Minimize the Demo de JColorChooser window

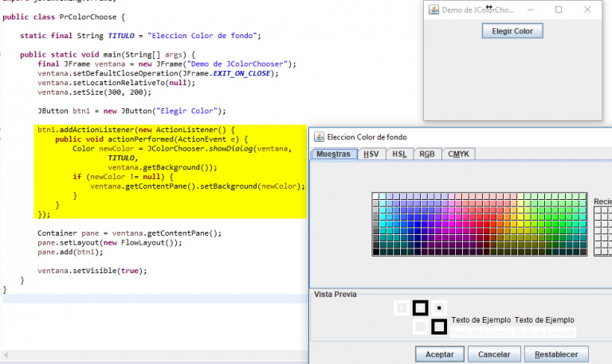tap(529, 10)
